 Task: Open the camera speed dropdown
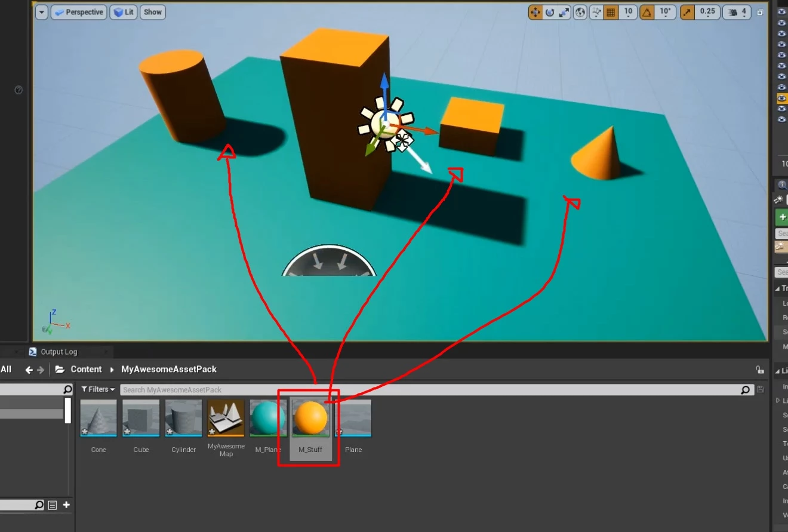pos(738,12)
